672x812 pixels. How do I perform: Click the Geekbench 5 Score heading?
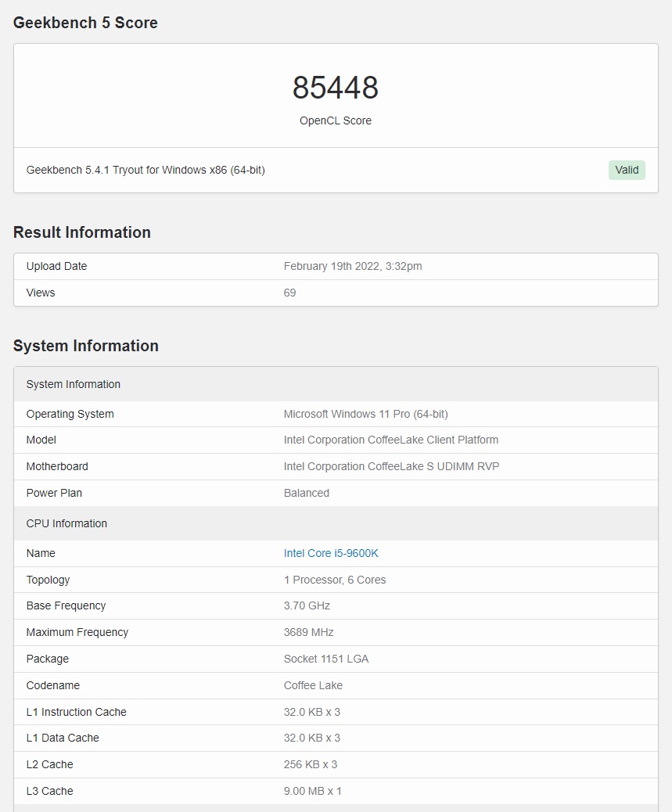(x=85, y=23)
